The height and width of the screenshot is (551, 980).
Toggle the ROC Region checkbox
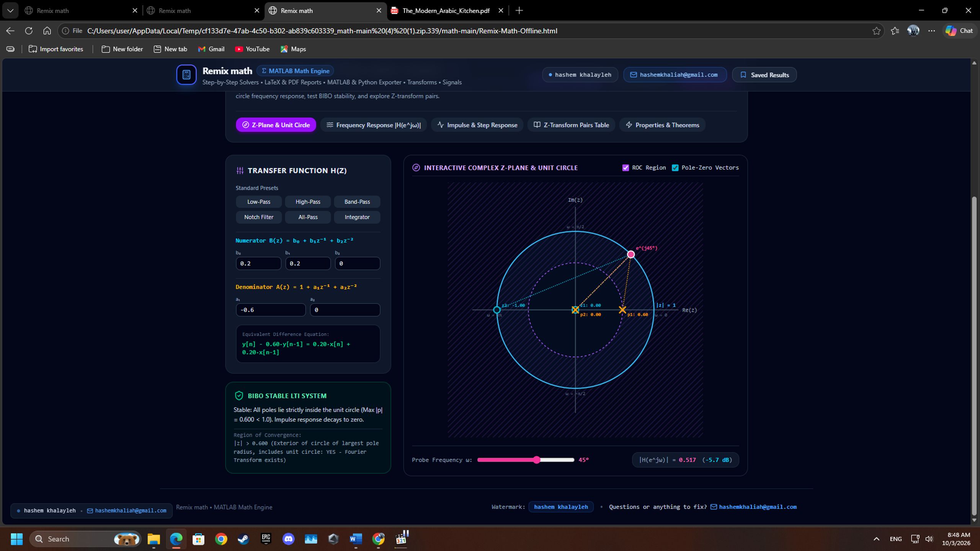[626, 168]
